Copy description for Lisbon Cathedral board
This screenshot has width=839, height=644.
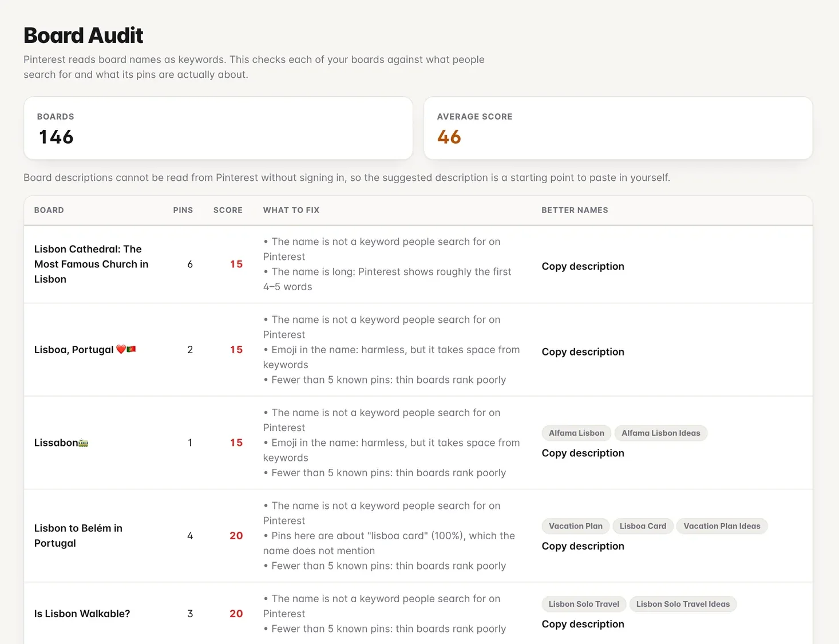pyautogui.click(x=583, y=266)
